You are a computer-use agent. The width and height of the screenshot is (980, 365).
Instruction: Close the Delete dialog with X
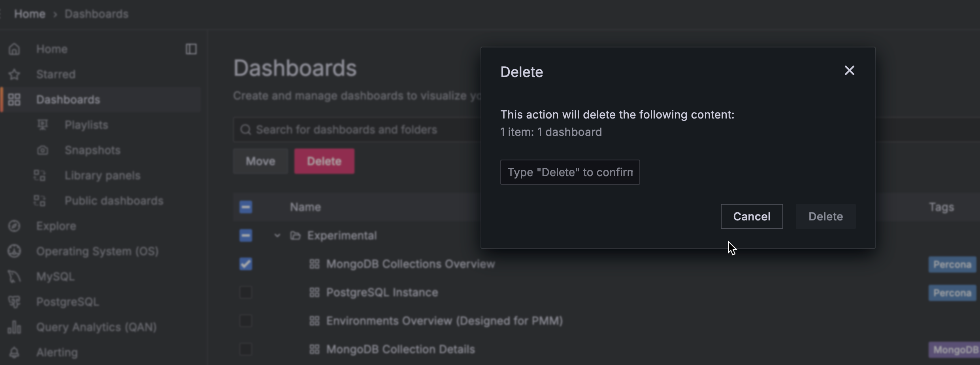click(x=849, y=71)
